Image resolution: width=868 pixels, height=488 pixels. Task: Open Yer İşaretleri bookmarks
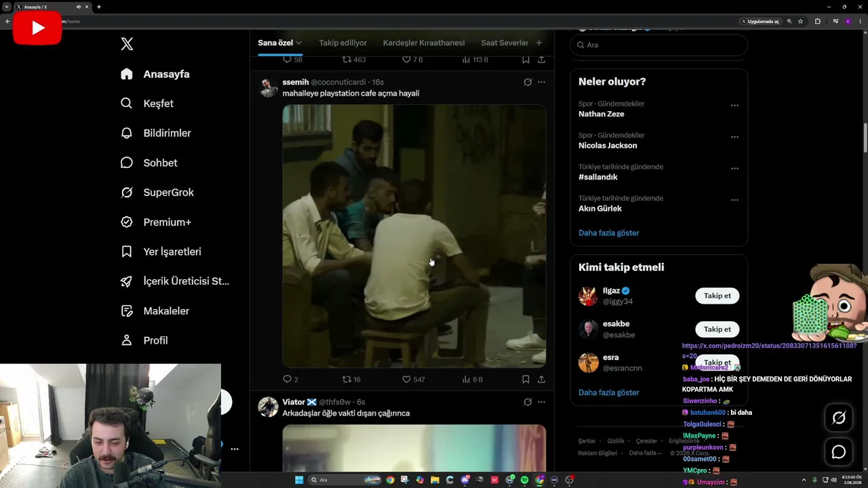(161, 251)
